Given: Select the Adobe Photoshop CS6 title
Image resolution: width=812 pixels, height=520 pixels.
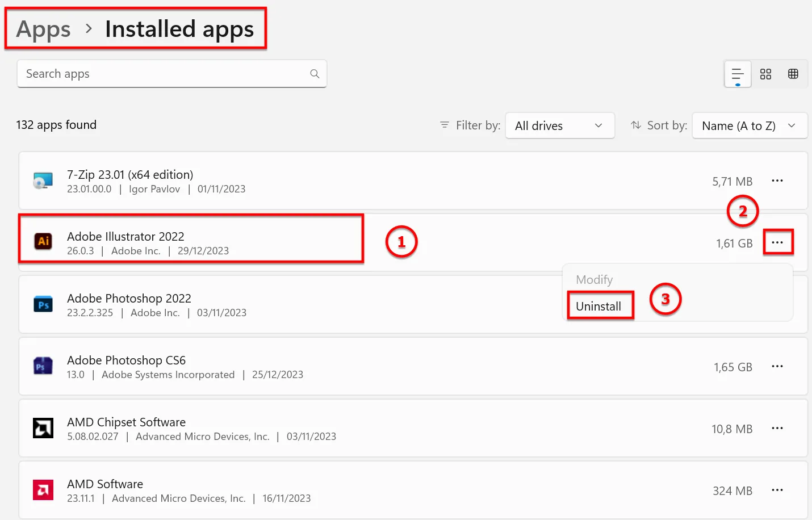Looking at the screenshot, I should pyautogui.click(x=126, y=360).
